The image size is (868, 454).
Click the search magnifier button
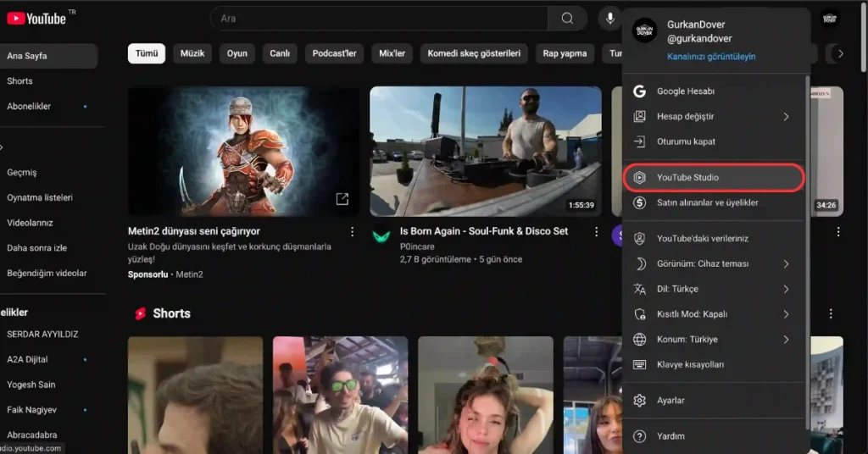(x=567, y=19)
